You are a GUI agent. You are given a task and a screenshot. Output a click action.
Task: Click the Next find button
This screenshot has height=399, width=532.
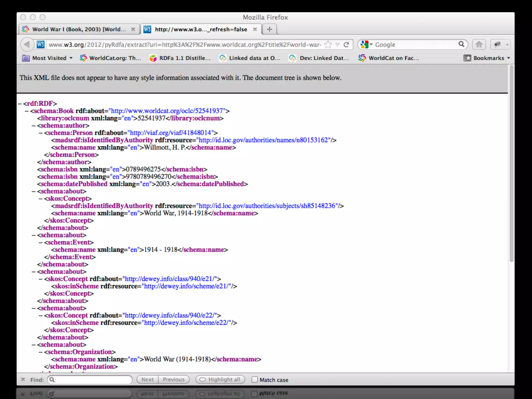point(147,380)
